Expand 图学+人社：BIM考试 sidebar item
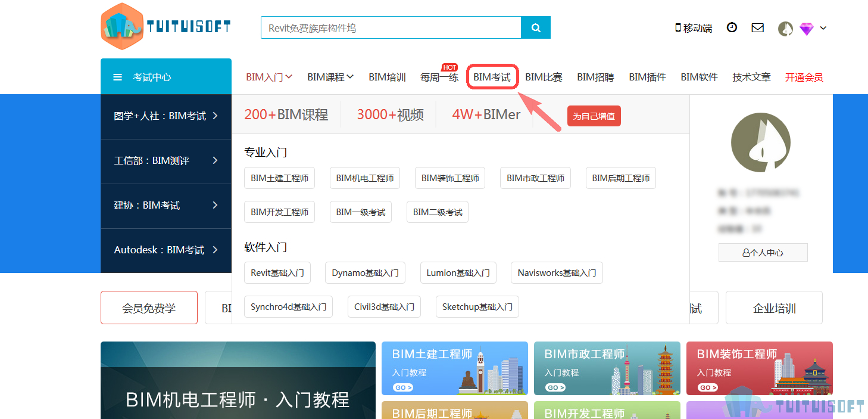The width and height of the screenshot is (868, 419). click(166, 116)
